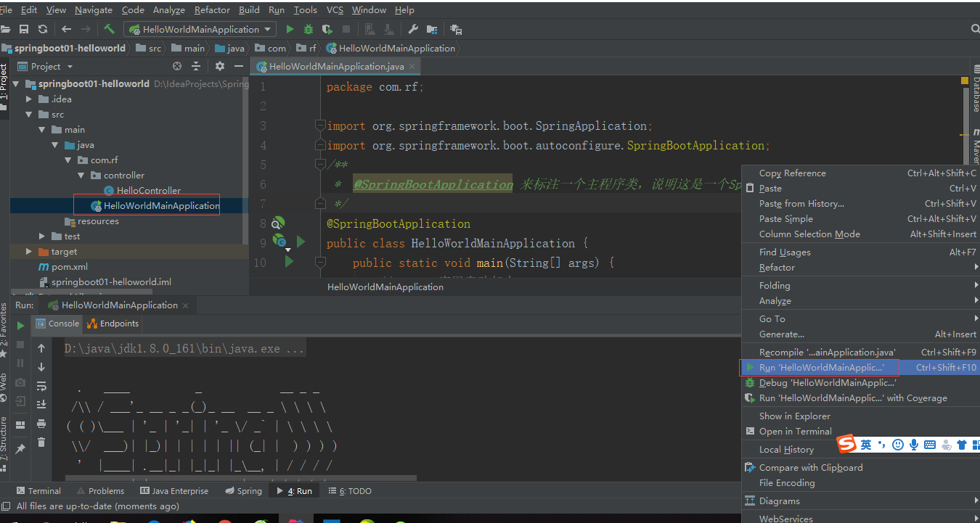
Task: Toggle the 1: Project side tool window
Action: click(x=4, y=86)
